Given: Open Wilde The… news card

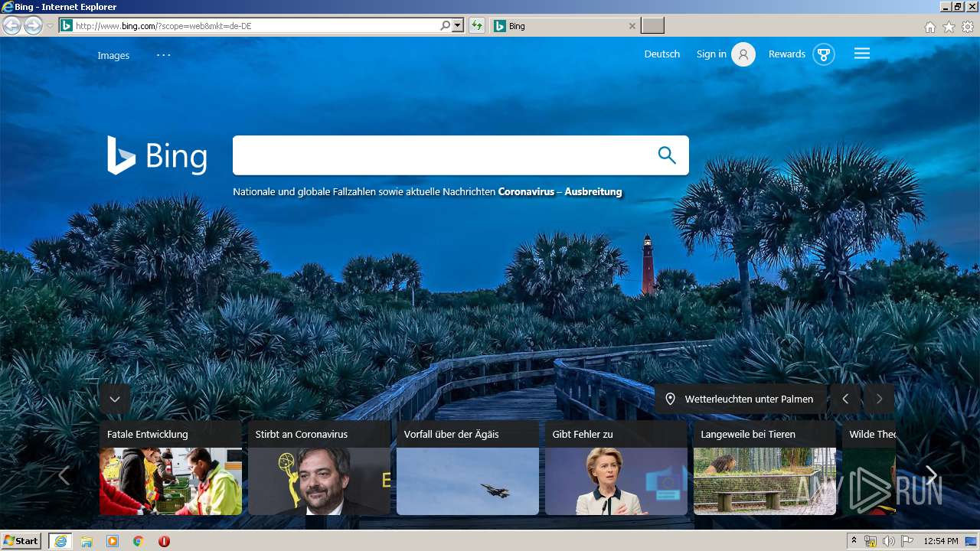Looking at the screenshot, I should (869, 468).
